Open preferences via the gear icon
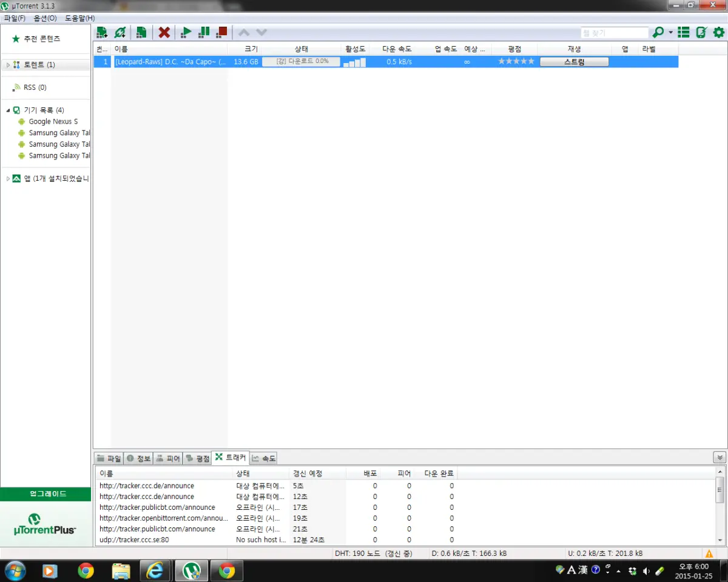This screenshot has height=582, width=728. tap(719, 32)
